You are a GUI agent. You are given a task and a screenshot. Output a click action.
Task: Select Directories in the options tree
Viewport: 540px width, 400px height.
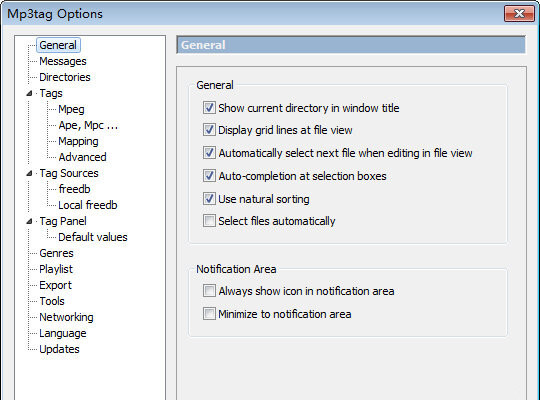65,77
